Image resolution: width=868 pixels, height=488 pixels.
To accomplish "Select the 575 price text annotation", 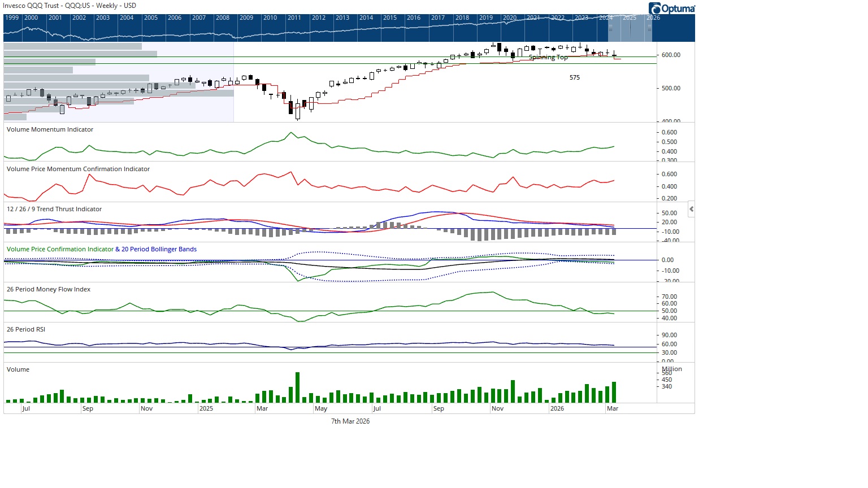I will [x=574, y=77].
